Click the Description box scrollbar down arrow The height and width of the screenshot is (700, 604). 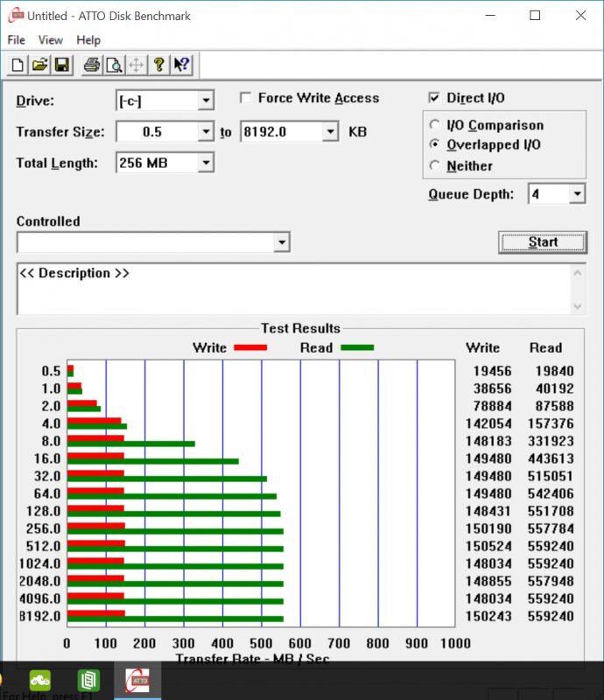coord(578,306)
